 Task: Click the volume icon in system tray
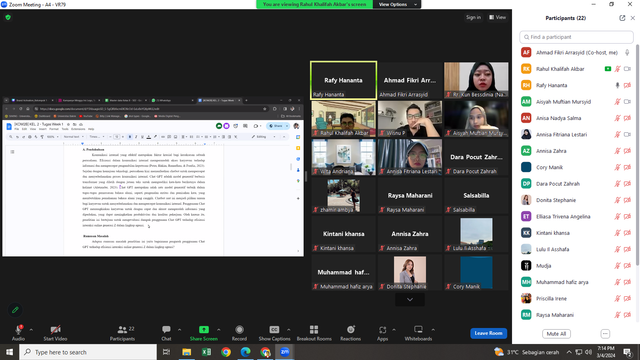coord(588,352)
